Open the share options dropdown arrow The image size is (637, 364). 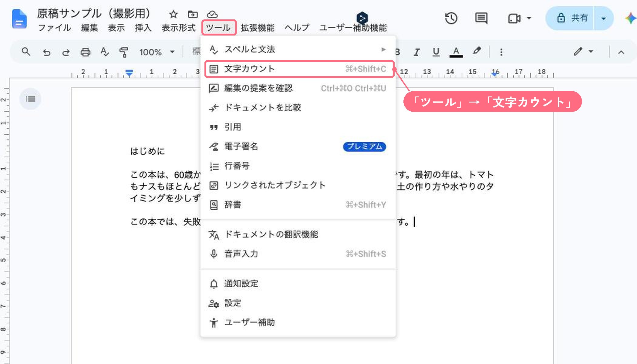604,18
